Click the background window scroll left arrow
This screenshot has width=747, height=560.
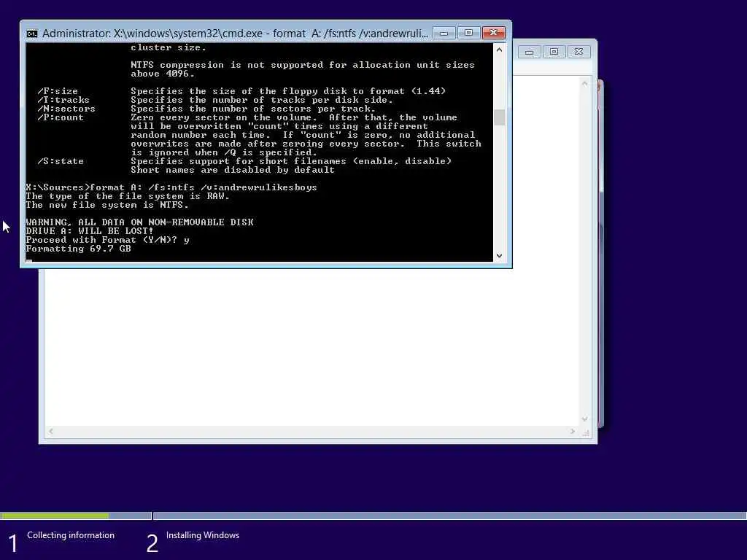(51, 432)
